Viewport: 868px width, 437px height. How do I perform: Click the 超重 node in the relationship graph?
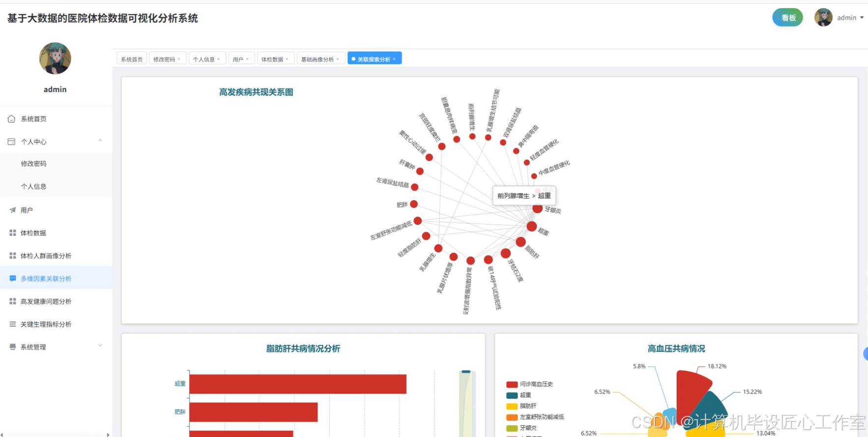tap(532, 226)
